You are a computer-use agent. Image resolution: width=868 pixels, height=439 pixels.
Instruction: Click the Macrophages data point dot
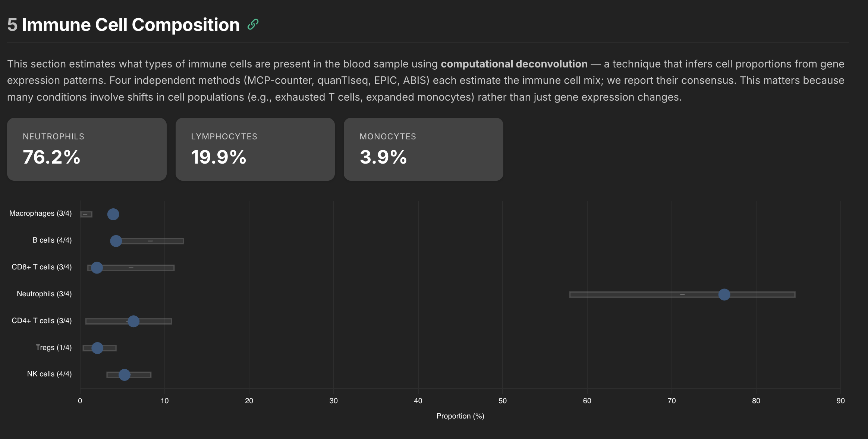coord(113,214)
